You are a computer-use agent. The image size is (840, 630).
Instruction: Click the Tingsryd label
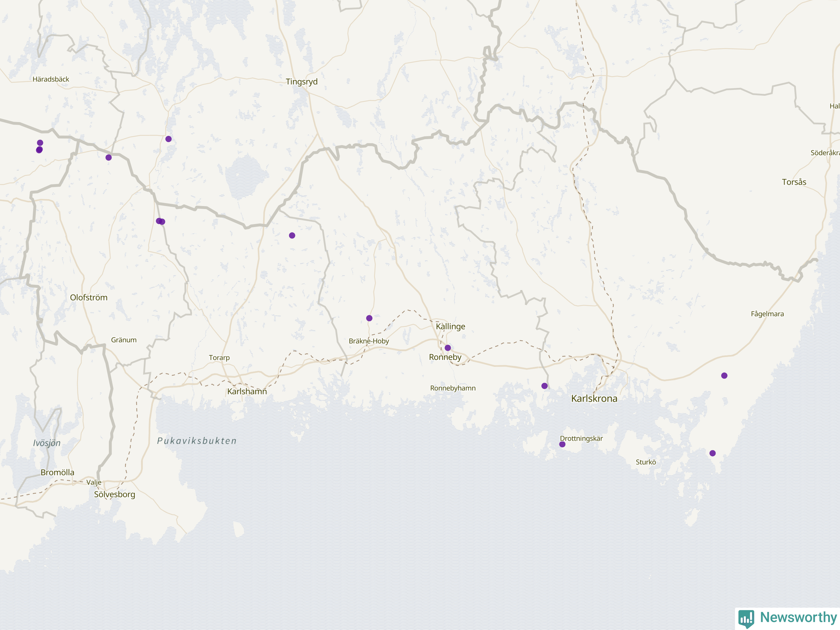point(302,82)
